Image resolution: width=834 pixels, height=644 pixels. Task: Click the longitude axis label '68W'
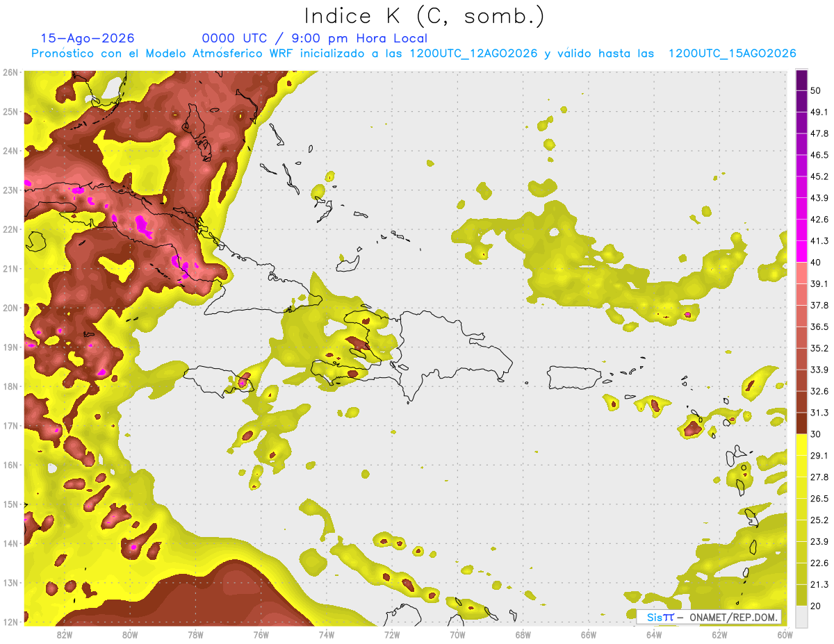(523, 634)
